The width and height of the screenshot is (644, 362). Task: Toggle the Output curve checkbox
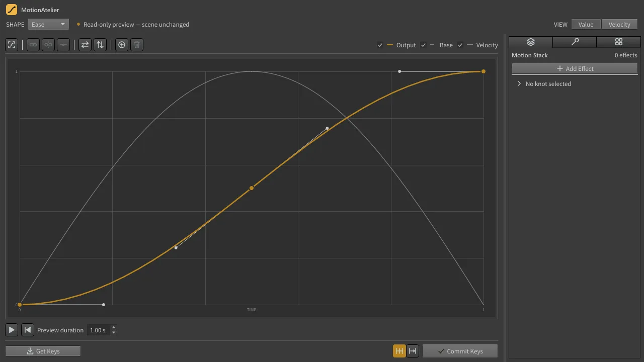(380, 45)
